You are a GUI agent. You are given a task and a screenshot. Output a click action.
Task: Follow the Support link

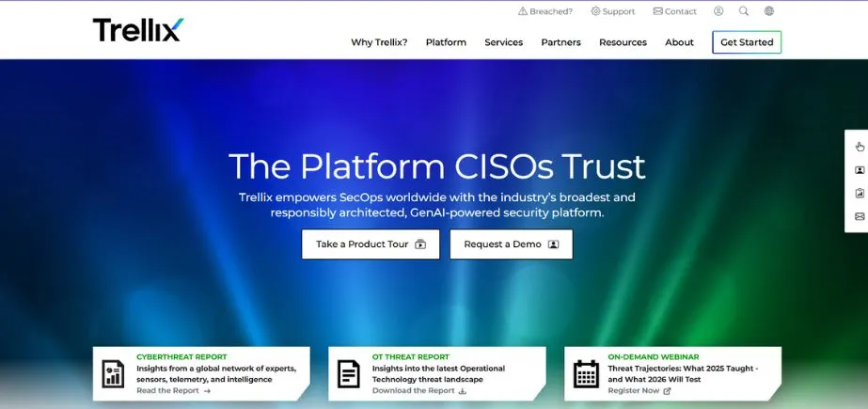pyautogui.click(x=619, y=11)
